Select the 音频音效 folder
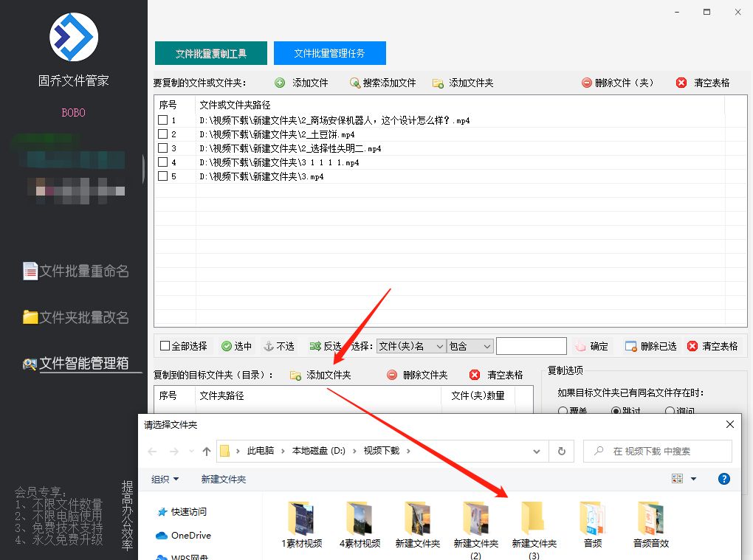753x560 pixels. click(x=651, y=524)
